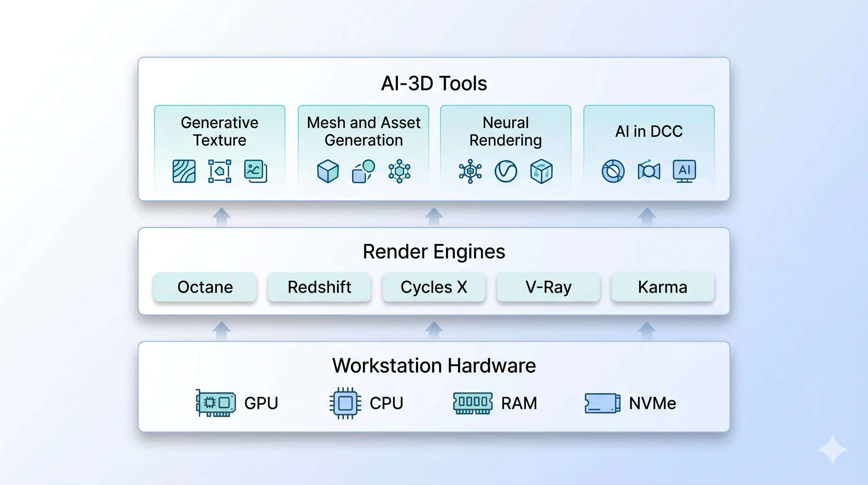The width and height of the screenshot is (868, 485).
Task: Select the camera icon under AI in DCC
Action: tap(649, 171)
